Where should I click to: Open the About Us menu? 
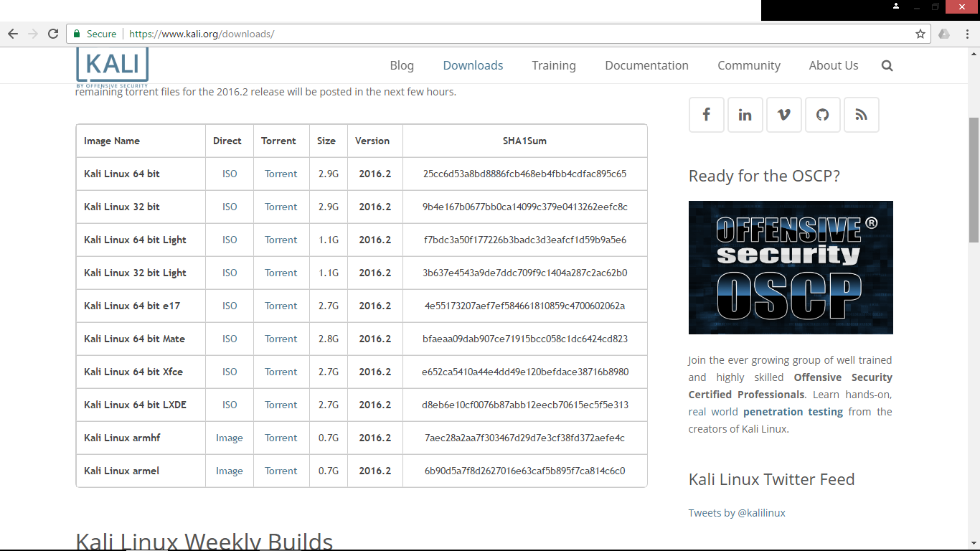click(x=834, y=65)
